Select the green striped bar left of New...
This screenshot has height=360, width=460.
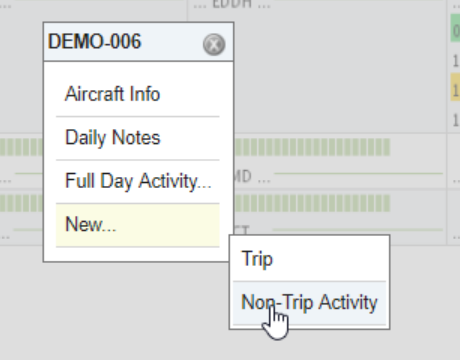tap(21, 203)
